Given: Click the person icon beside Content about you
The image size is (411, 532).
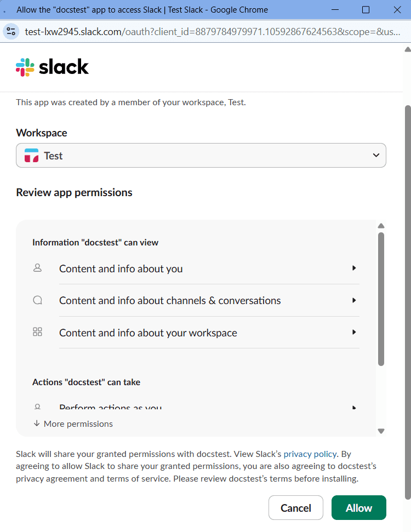Looking at the screenshot, I should click(x=37, y=268).
